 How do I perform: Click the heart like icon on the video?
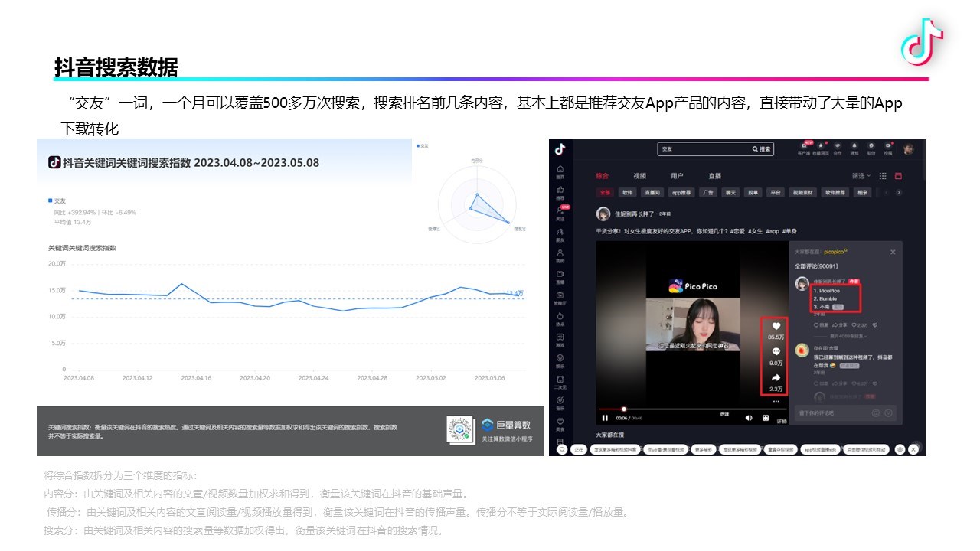(x=776, y=326)
